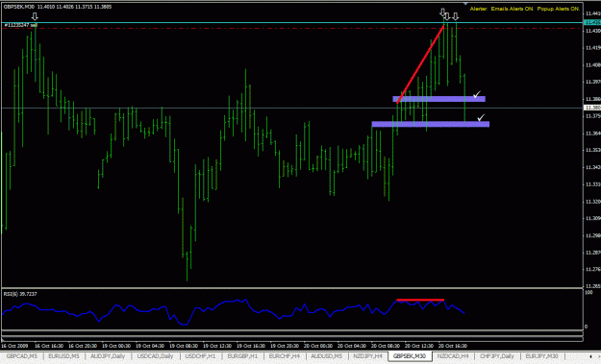Screen dimensions: 601x364
Task: Click the 16 Oct 2009 date label
Action: pos(14,346)
